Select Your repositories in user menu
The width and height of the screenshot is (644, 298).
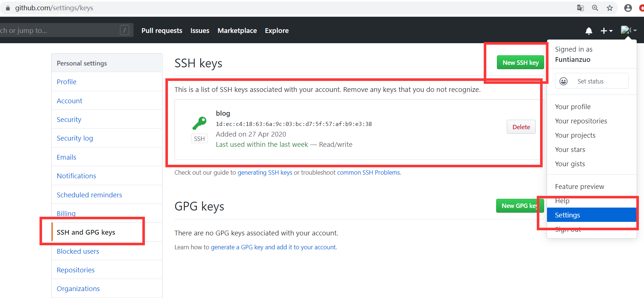tap(581, 121)
